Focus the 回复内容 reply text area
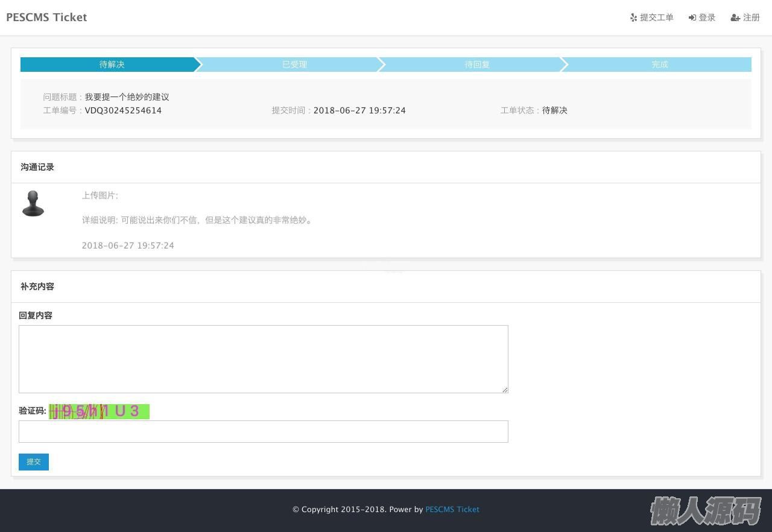The width and height of the screenshot is (772, 532). coord(263,359)
